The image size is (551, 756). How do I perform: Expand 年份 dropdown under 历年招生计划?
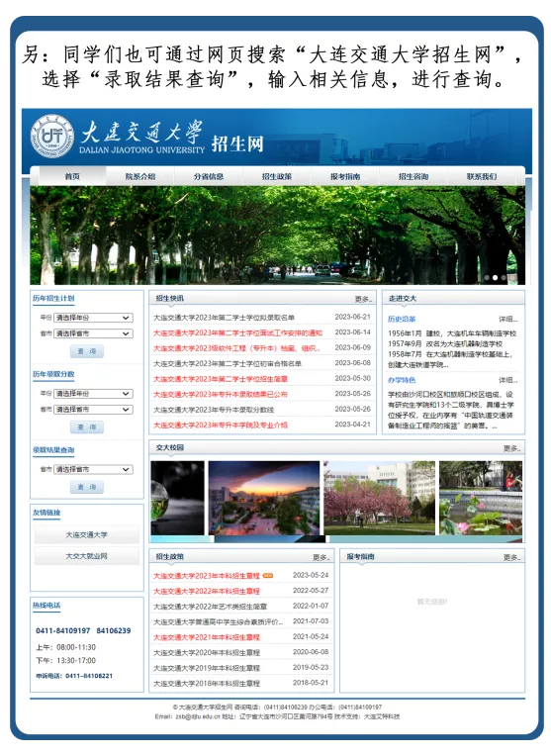coord(94,318)
